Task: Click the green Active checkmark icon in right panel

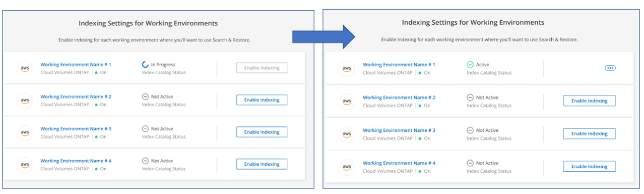Action: click(470, 65)
